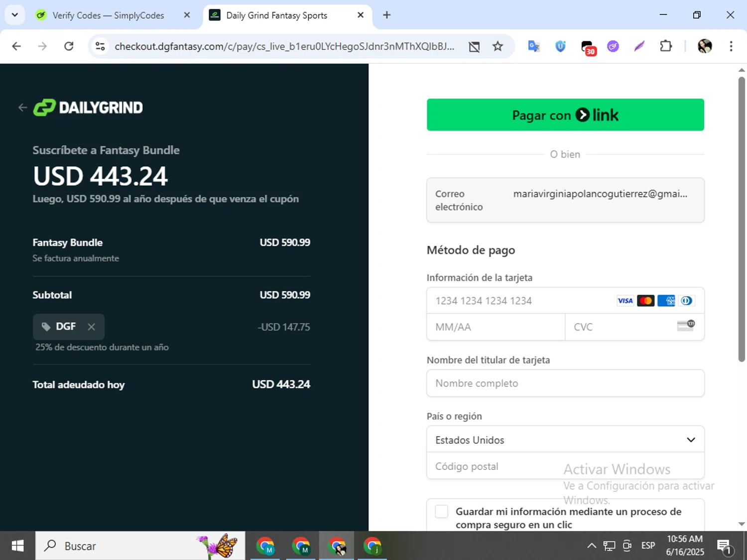Open a new browser tab
747x560 pixels.
[386, 15]
